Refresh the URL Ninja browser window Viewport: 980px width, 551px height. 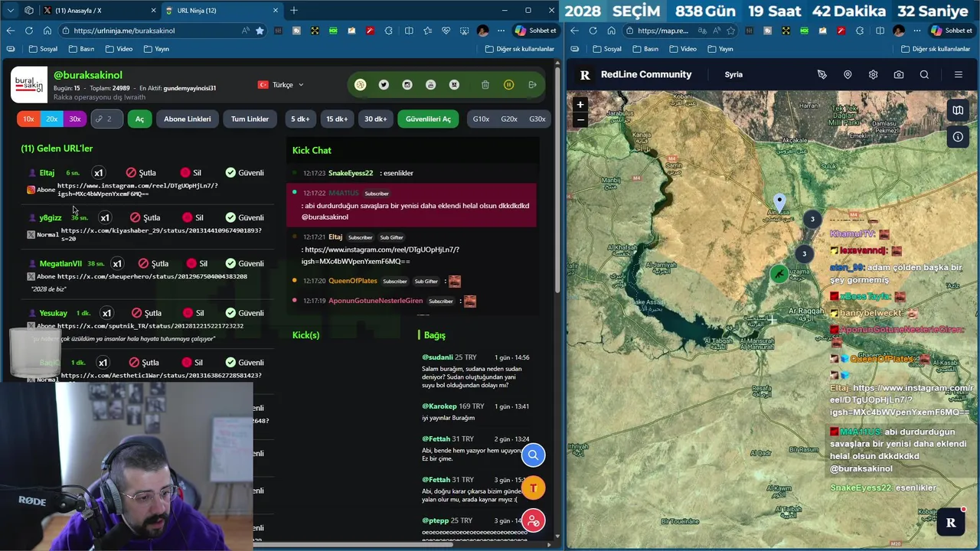tap(28, 31)
